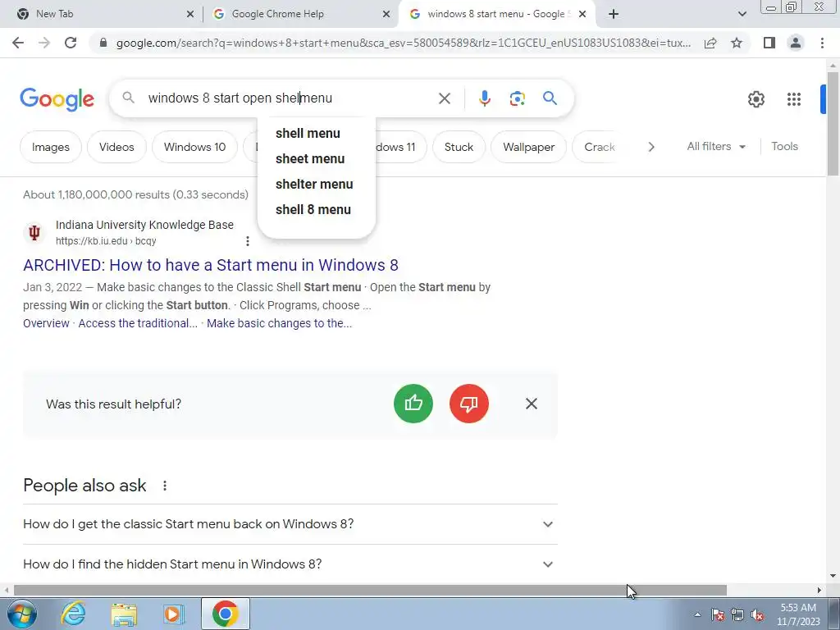The height and width of the screenshot is (630, 840).
Task: Expand hidden Start menu question
Action: tap(290, 564)
